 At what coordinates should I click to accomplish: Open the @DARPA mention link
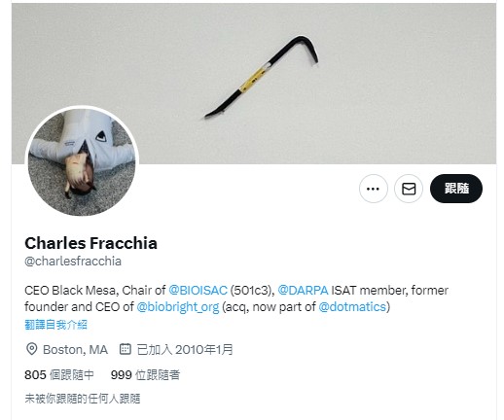(303, 290)
